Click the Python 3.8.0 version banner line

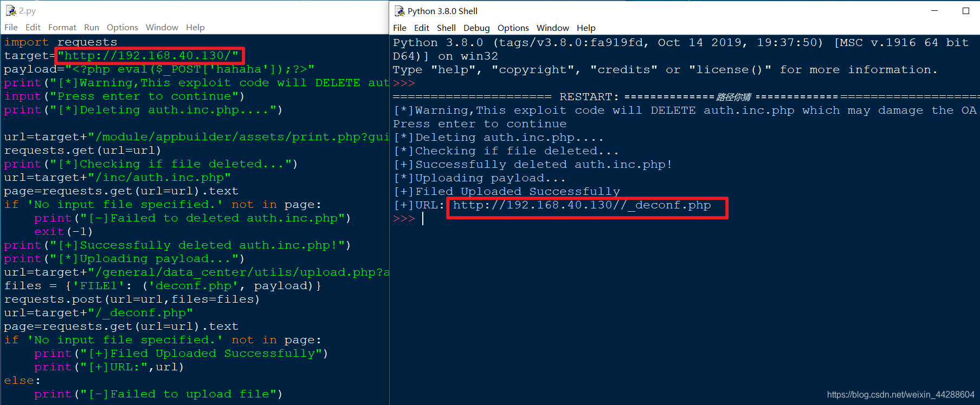681,42
